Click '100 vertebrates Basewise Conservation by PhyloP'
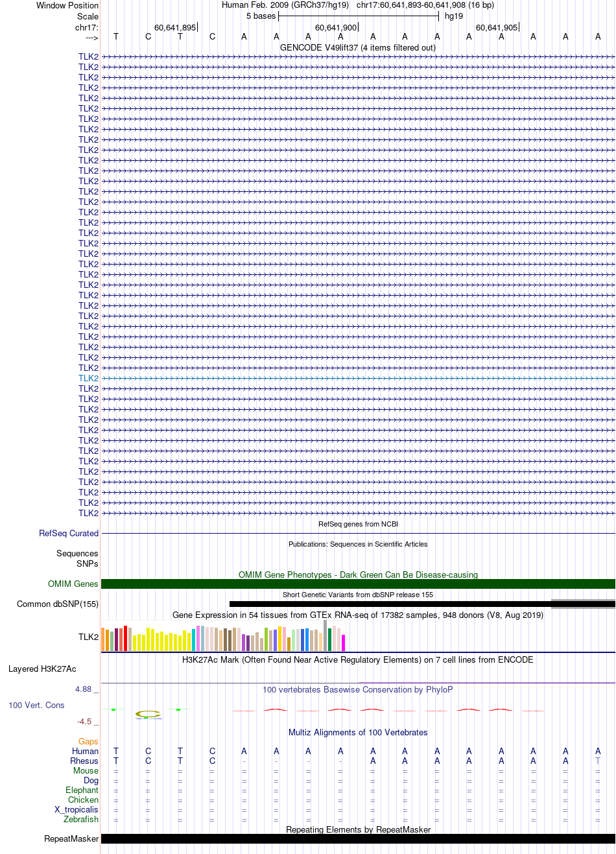The width and height of the screenshot is (616, 854). pos(358,689)
